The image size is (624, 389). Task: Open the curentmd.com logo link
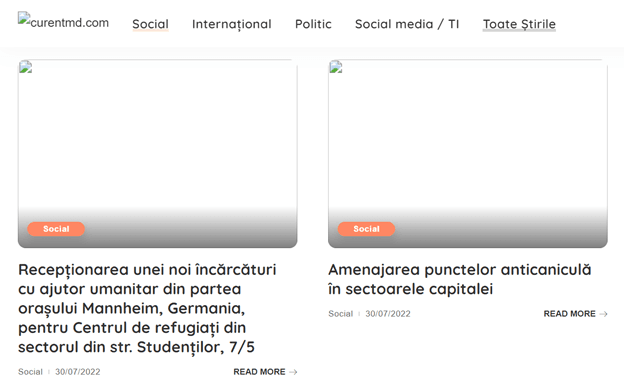click(x=63, y=22)
